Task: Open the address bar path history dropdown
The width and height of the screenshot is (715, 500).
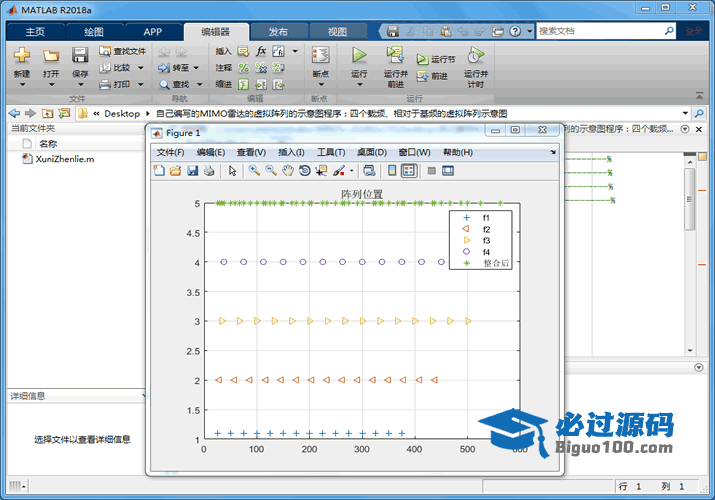Action: tap(685, 113)
